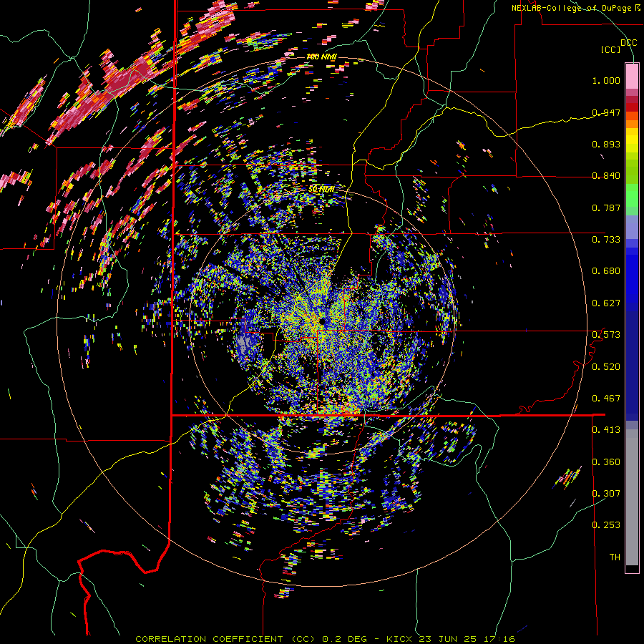Click the 0.467 scale value

606,399
